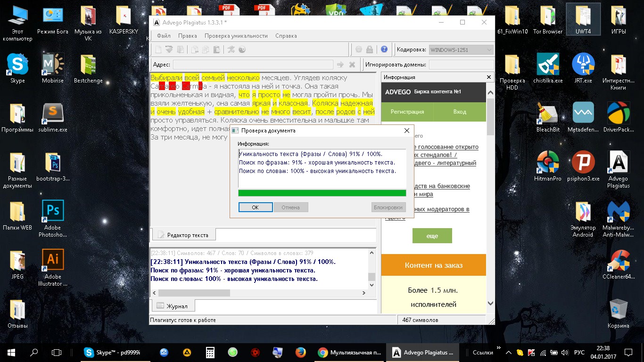The width and height of the screenshot is (644, 362).
Task: Select the BleachBit desktop icon
Action: (x=548, y=117)
